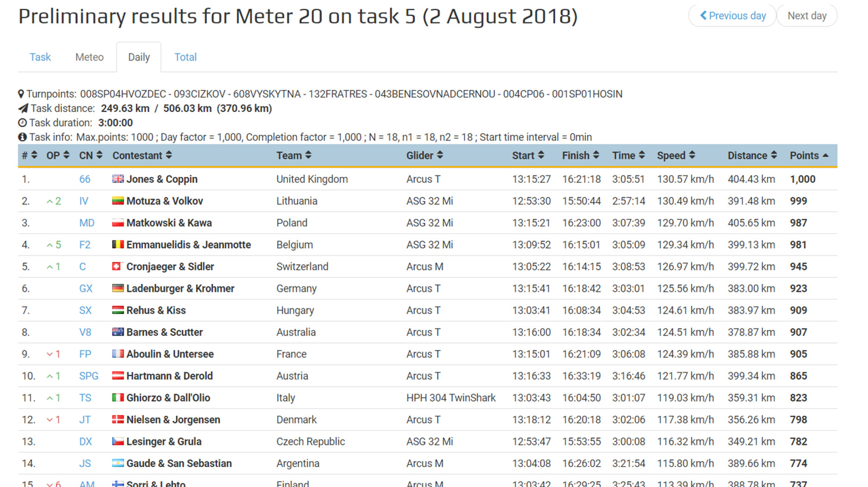Sort table by Points column
The width and height of the screenshot is (868, 487).
(808, 156)
